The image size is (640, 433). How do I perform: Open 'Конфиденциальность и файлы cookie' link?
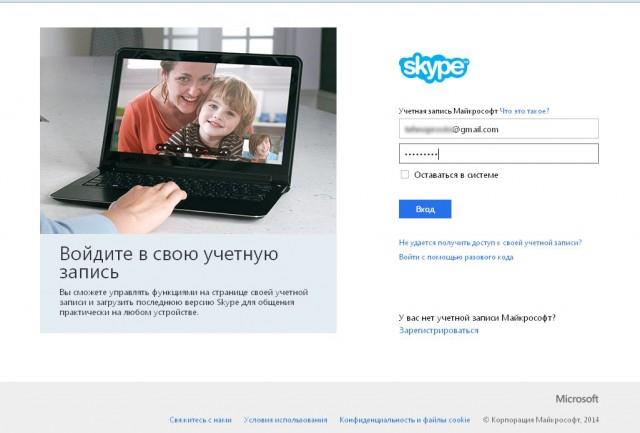[x=404, y=420]
